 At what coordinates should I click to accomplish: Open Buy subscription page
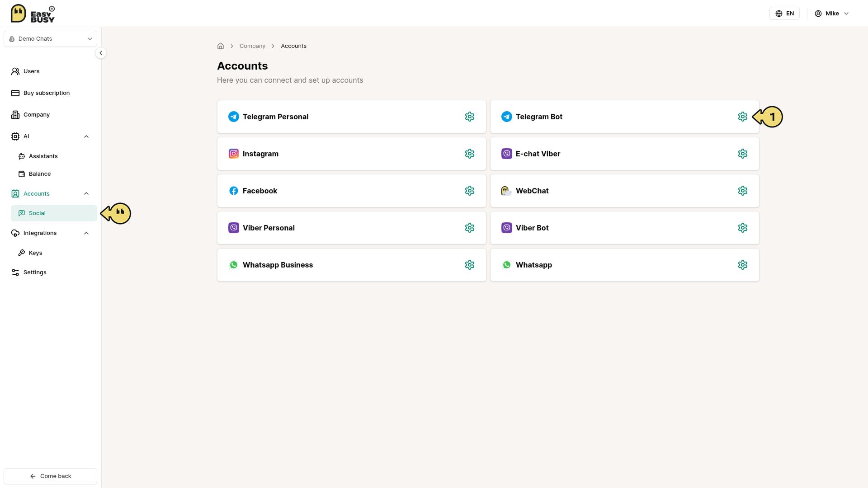coord(51,93)
